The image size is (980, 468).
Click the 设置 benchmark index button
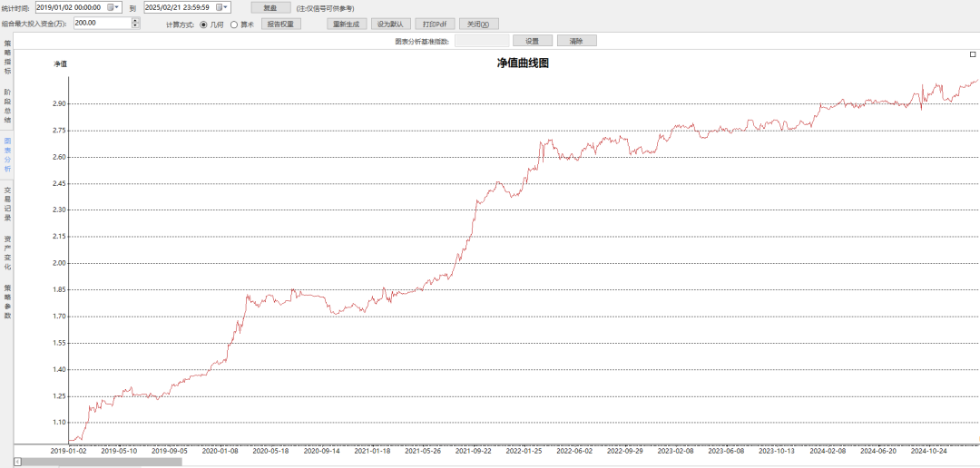pyautogui.click(x=533, y=41)
